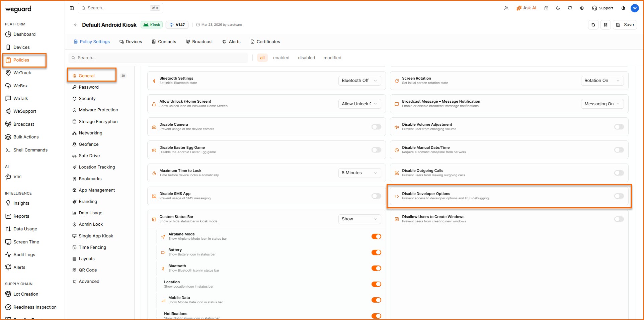Turn off Airplane Mode status bar toggle
The image size is (644, 320).
(x=376, y=236)
